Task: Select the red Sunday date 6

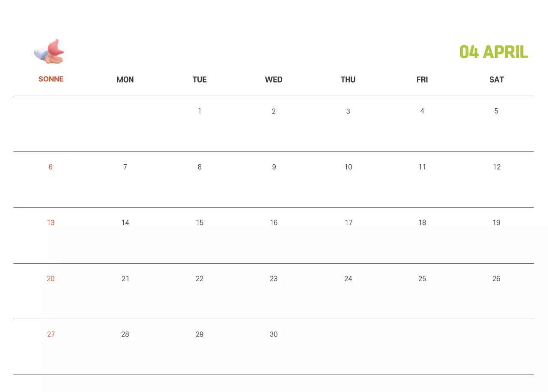Action: click(x=51, y=167)
